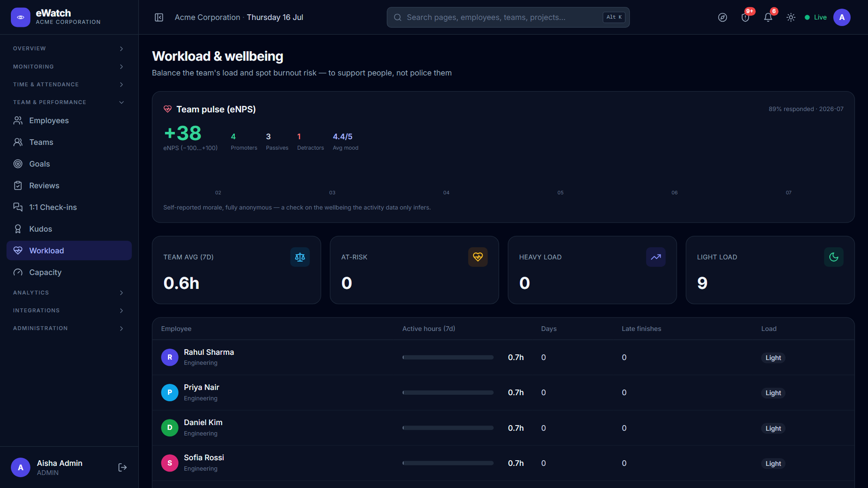Click the Team pulse heart icon

[x=168, y=109]
